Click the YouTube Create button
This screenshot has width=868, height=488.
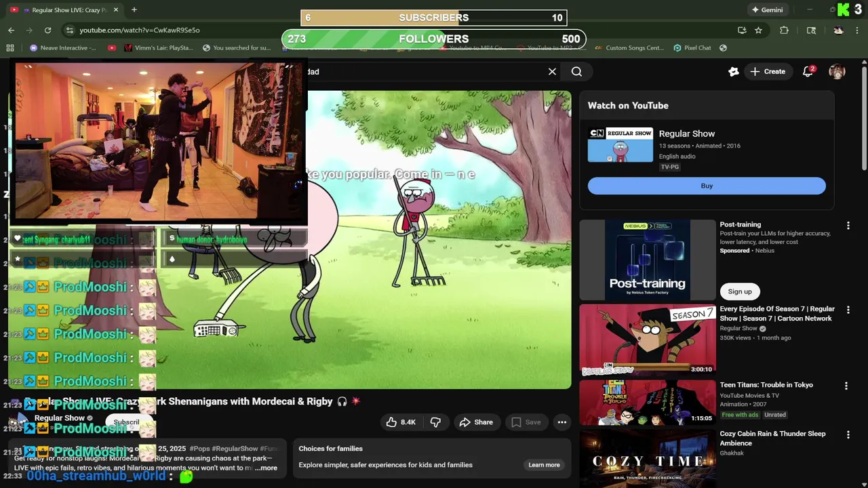pos(768,71)
